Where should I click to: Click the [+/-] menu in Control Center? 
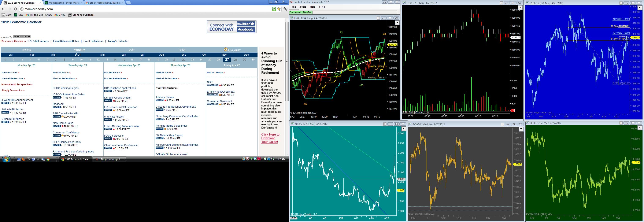click(x=322, y=7)
